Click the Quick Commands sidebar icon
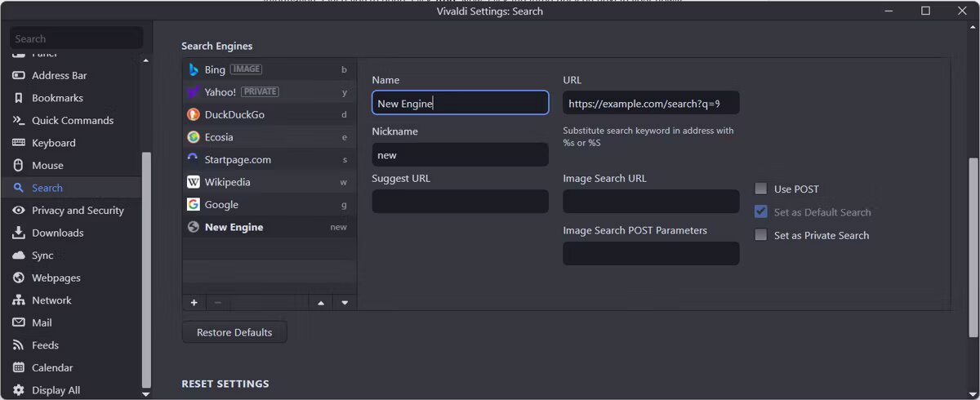The image size is (980, 400). pos(19,120)
